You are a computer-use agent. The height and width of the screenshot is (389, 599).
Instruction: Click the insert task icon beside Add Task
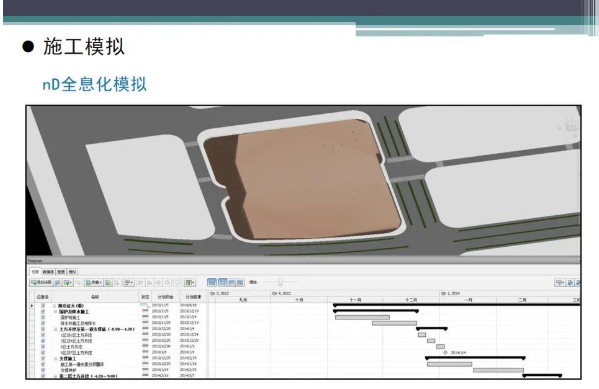coord(58,282)
